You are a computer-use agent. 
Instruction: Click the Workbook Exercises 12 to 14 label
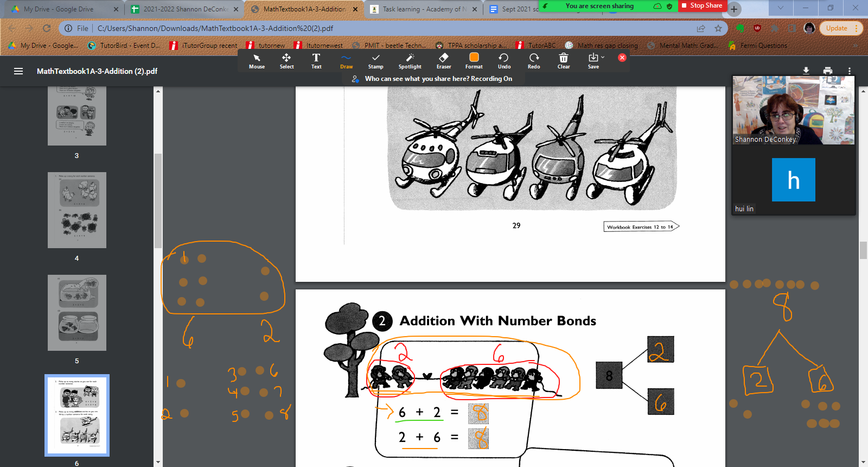641,227
